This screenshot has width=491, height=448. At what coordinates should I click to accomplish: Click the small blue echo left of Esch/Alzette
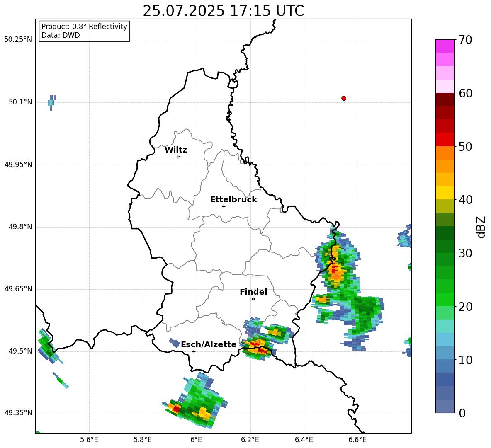point(175,343)
